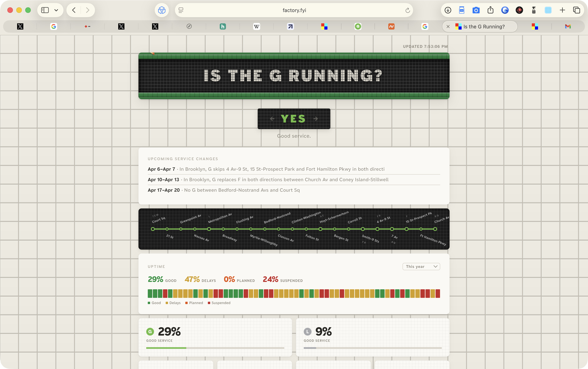The height and width of the screenshot is (369, 588).
Task: Click the Hoyt-Schermerhorn station label
Action: pos(334,217)
